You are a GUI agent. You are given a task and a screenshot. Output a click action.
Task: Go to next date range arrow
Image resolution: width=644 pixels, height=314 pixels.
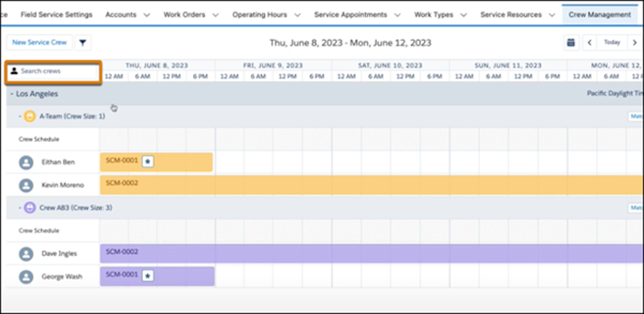point(634,43)
